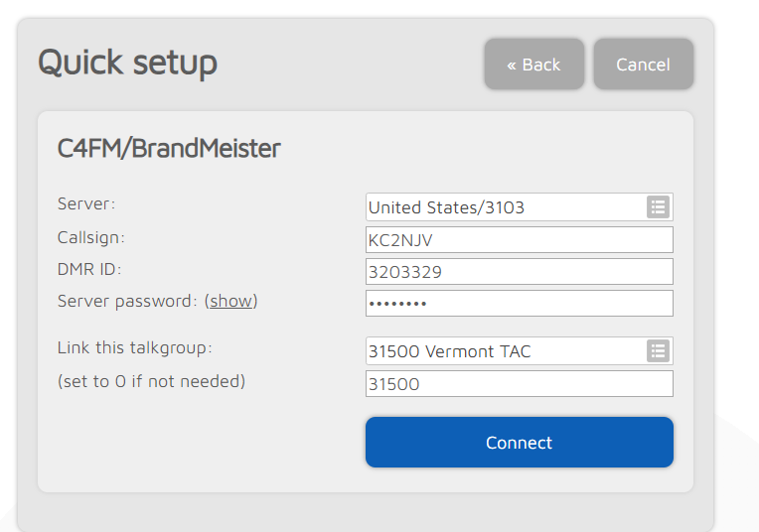Click the Quick setup heading
Image resolution: width=759 pixels, height=532 pixels.
click(127, 63)
